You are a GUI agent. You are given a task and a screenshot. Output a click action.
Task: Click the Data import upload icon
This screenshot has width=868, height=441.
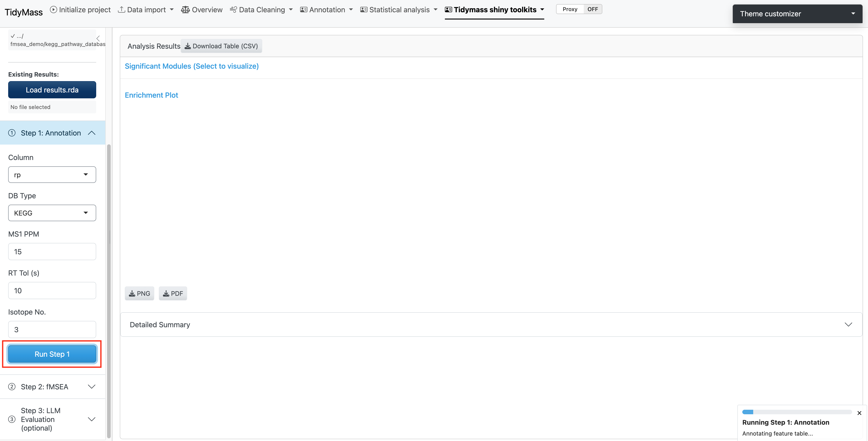121,10
